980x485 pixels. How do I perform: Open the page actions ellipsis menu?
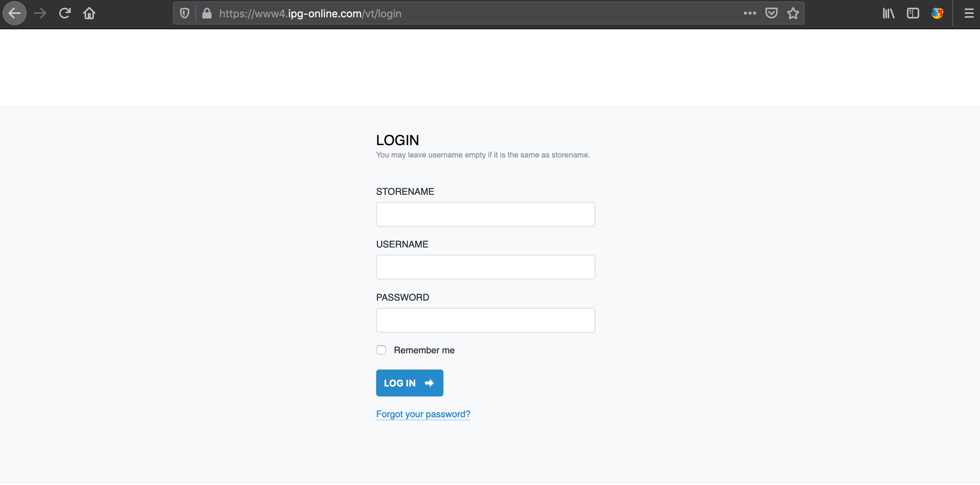750,13
